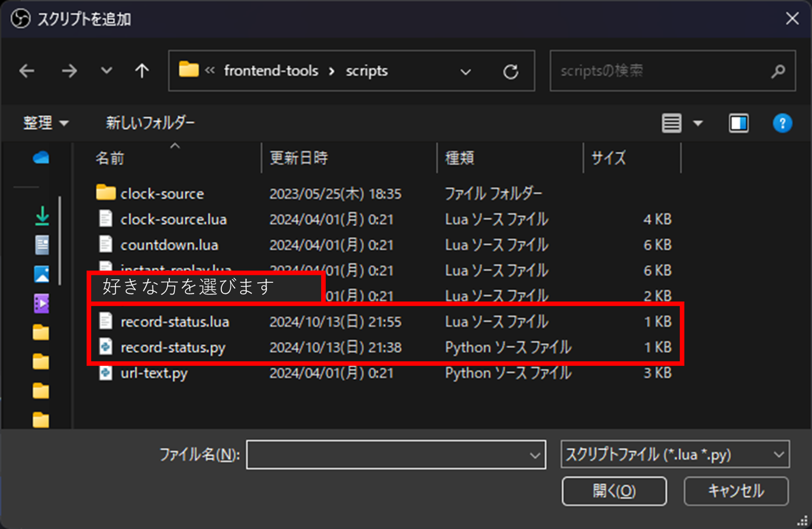Open Pictures from the sidebar icon
Image resolution: width=812 pixels, height=529 pixels.
tap(42, 274)
